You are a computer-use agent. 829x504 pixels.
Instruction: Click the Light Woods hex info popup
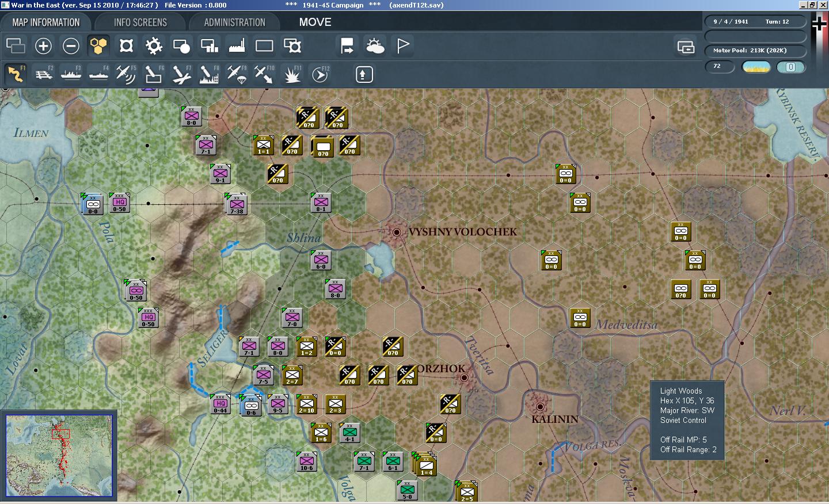(x=687, y=420)
